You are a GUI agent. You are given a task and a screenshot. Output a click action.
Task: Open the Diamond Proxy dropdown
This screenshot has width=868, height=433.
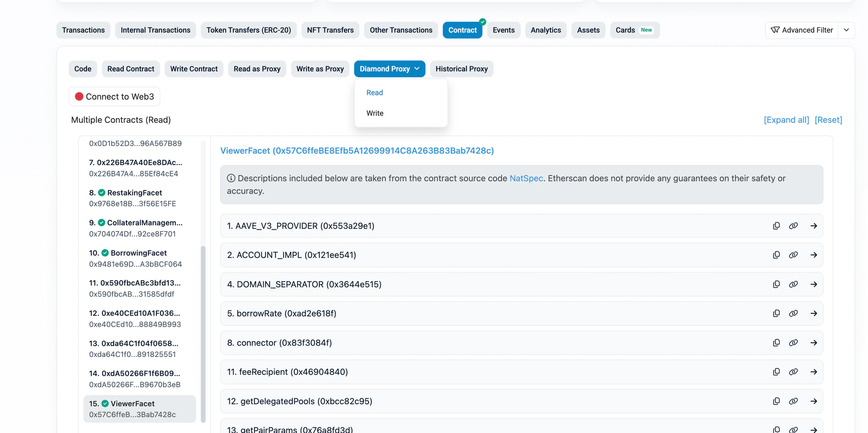(x=389, y=69)
